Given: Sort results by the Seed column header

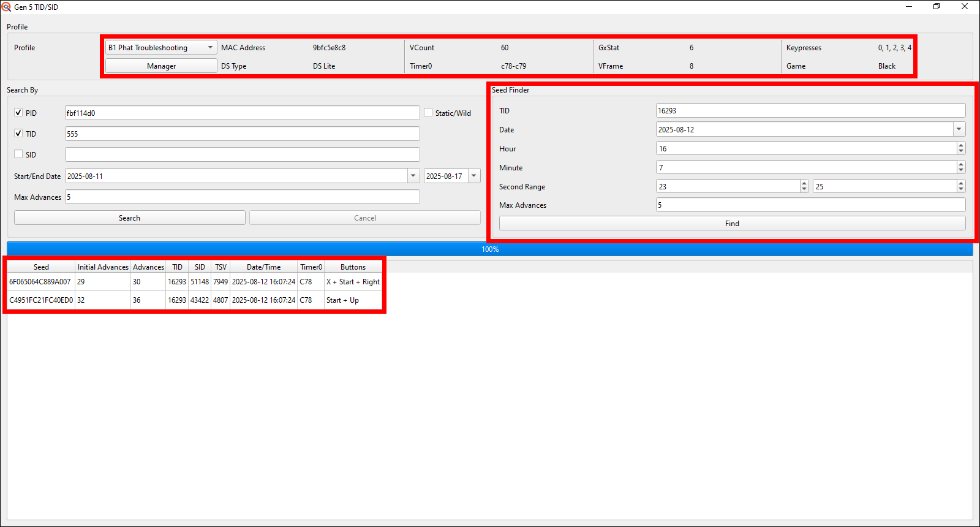Looking at the screenshot, I should 41,267.
